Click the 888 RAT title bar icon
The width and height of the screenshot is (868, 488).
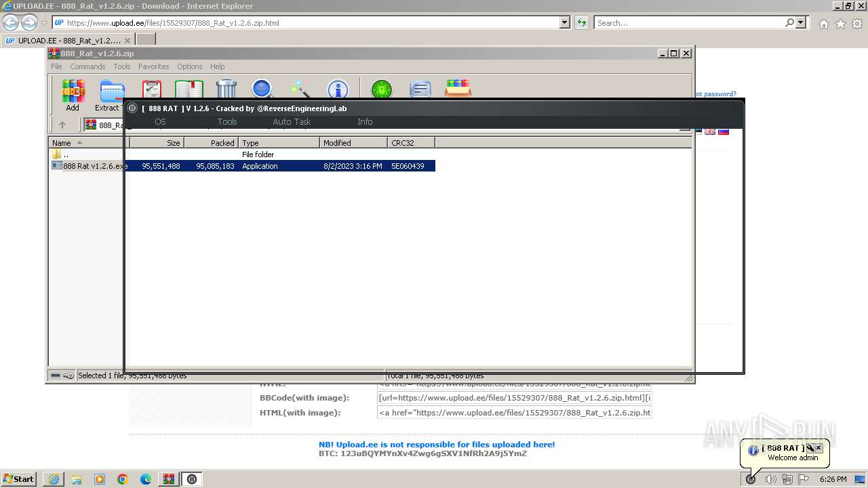pyautogui.click(x=132, y=108)
